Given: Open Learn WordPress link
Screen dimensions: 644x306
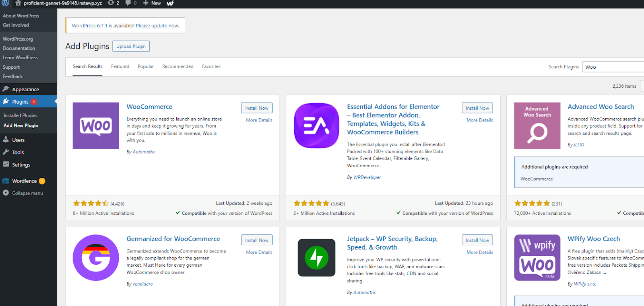Looking at the screenshot, I should point(20,58).
